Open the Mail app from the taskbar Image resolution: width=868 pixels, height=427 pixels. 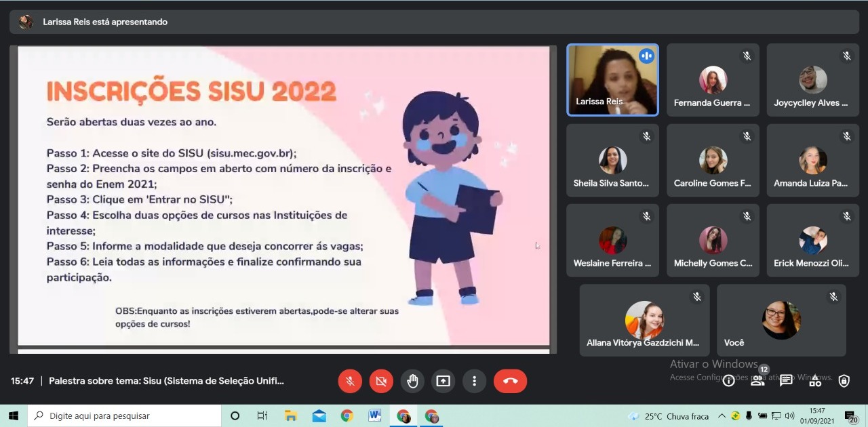319,415
